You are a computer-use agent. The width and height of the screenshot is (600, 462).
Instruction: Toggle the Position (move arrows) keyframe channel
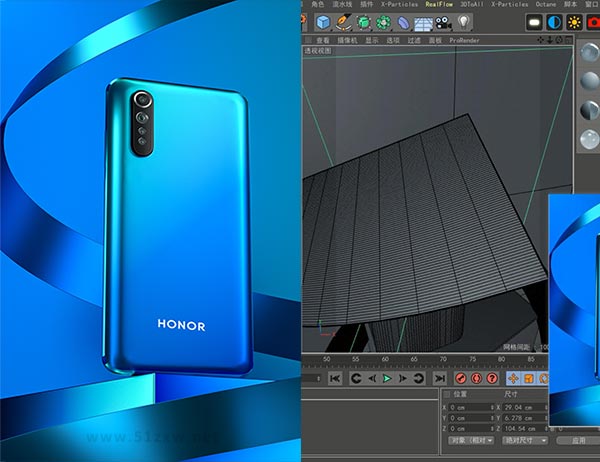coord(514,379)
